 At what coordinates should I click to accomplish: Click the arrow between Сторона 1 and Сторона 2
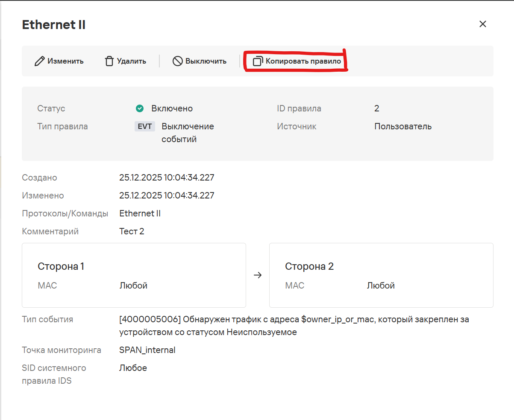point(257,275)
